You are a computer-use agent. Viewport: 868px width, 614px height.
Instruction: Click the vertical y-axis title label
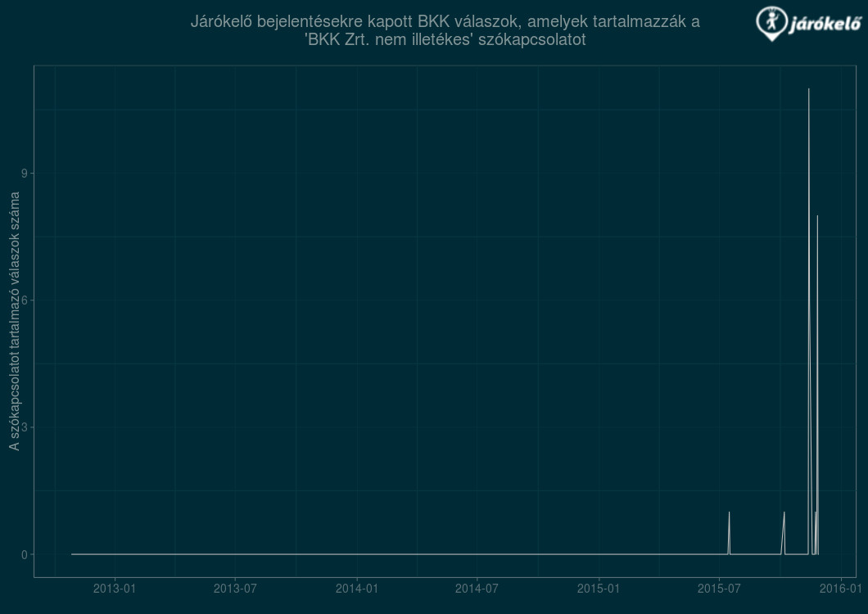point(14,321)
